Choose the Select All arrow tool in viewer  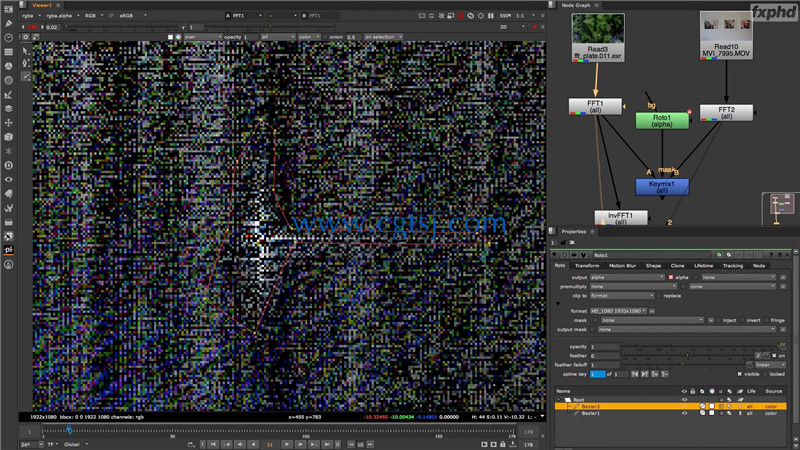coord(26,51)
